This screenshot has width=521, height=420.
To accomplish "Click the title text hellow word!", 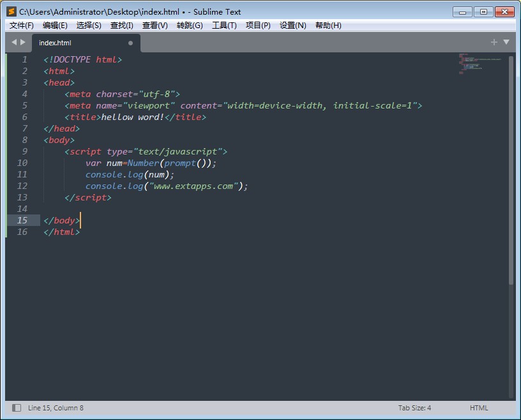I will coord(133,117).
